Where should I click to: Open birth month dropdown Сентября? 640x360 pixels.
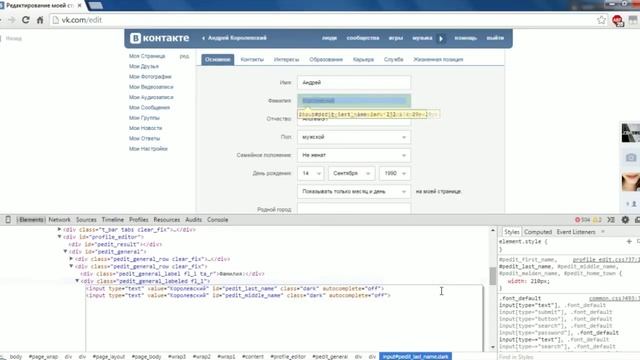(351, 173)
